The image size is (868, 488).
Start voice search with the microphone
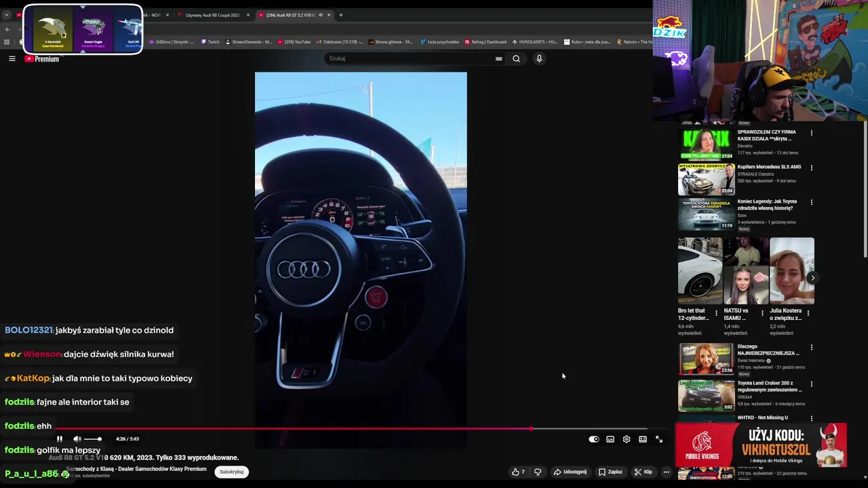(x=539, y=58)
